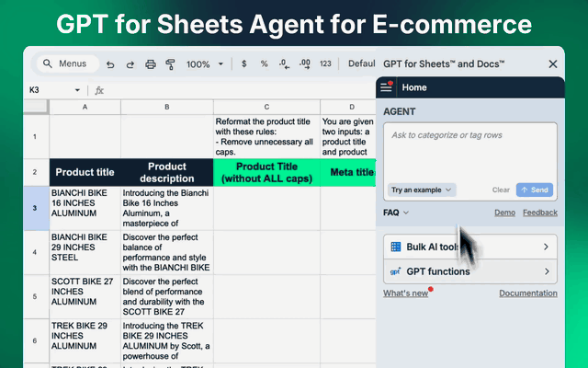Format as currency with dollar icon
The width and height of the screenshot is (588, 368).
pos(243,63)
